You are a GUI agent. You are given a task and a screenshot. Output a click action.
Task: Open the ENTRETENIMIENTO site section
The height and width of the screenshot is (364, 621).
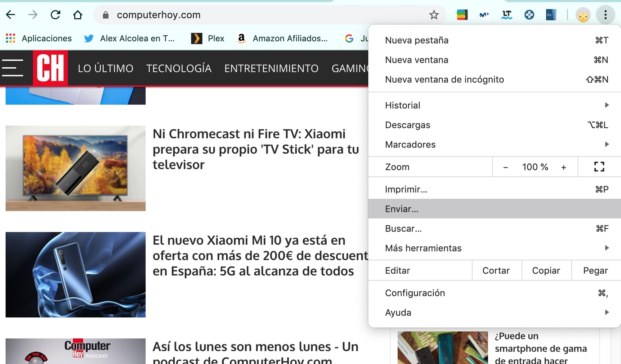(x=271, y=68)
